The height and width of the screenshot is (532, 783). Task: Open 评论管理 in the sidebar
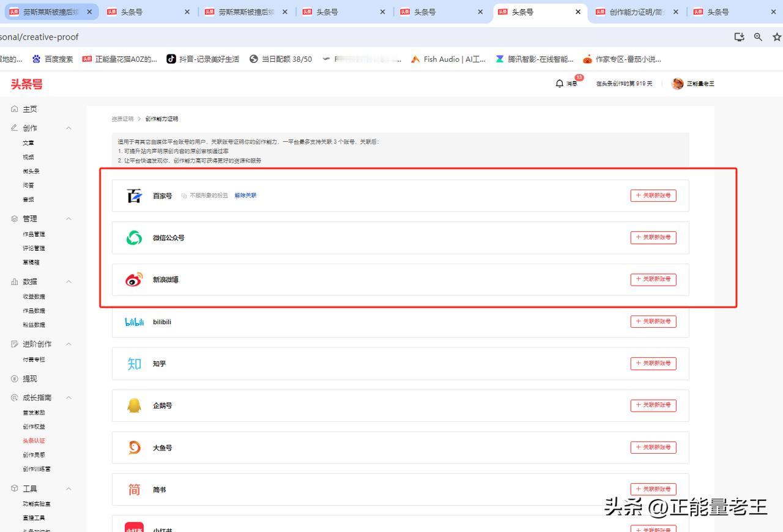34,248
